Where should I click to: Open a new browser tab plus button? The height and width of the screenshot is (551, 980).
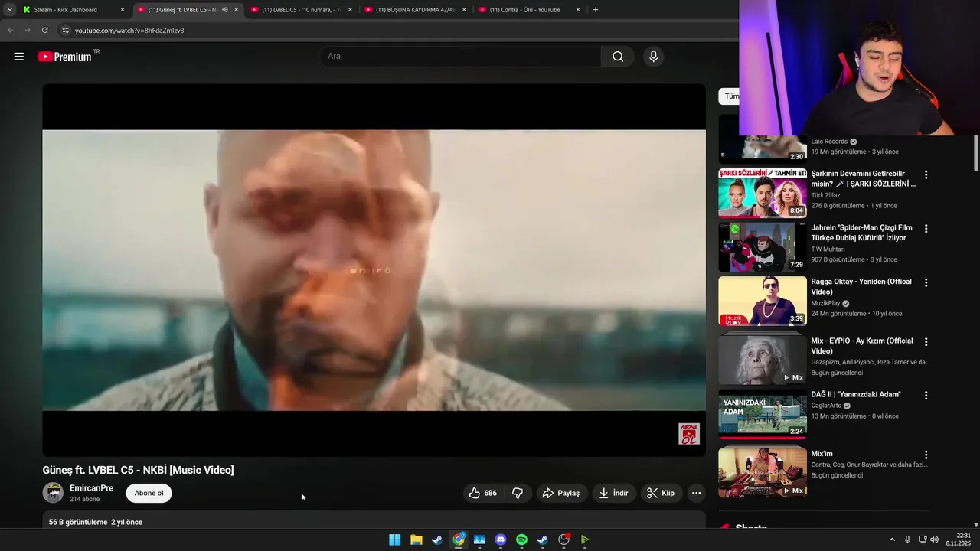coord(596,10)
